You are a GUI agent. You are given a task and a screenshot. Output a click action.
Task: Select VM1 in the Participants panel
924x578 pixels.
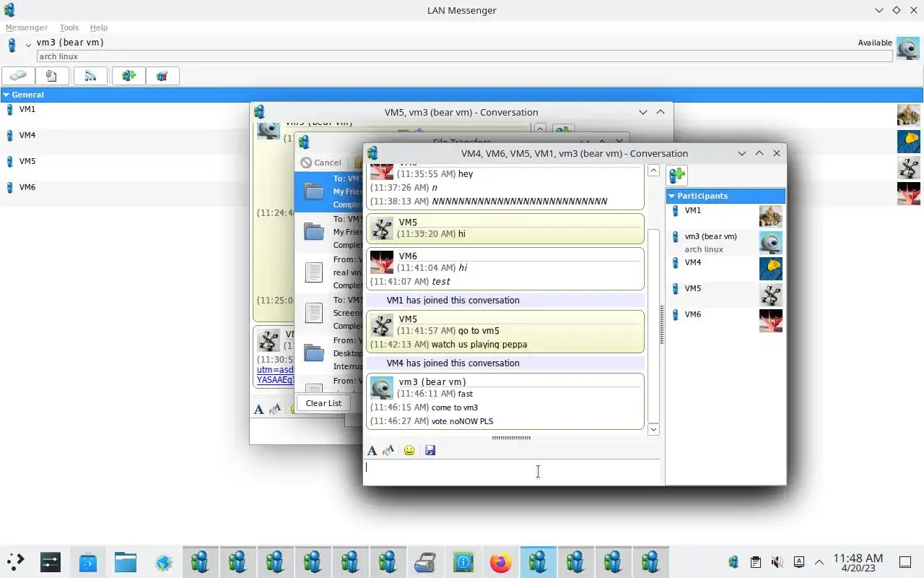pos(725,216)
